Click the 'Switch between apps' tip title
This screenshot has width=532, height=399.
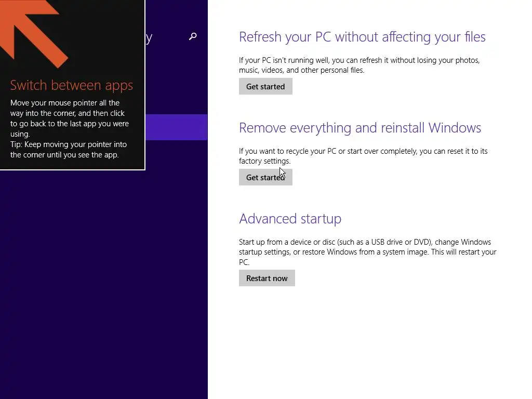pos(72,85)
